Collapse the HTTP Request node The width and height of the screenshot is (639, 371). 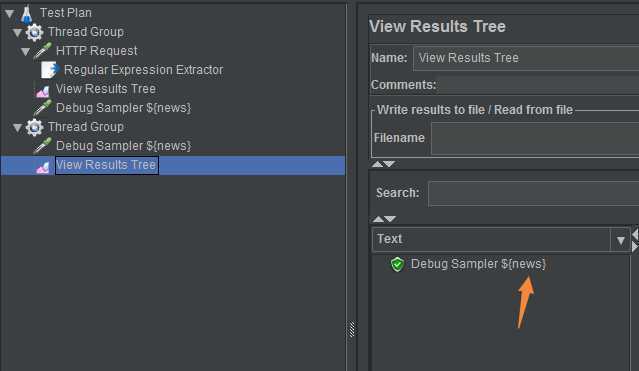point(25,52)
